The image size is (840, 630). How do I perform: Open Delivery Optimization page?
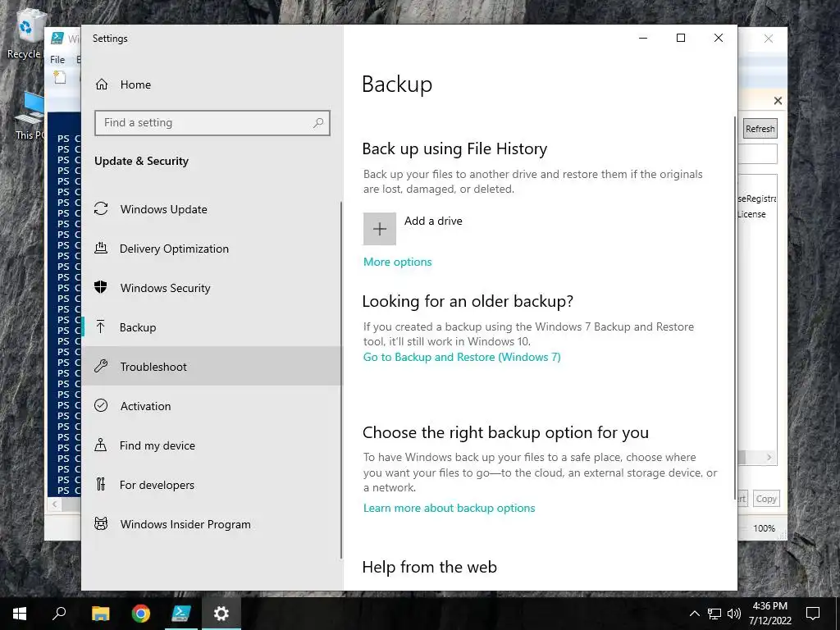pos(212,249)
